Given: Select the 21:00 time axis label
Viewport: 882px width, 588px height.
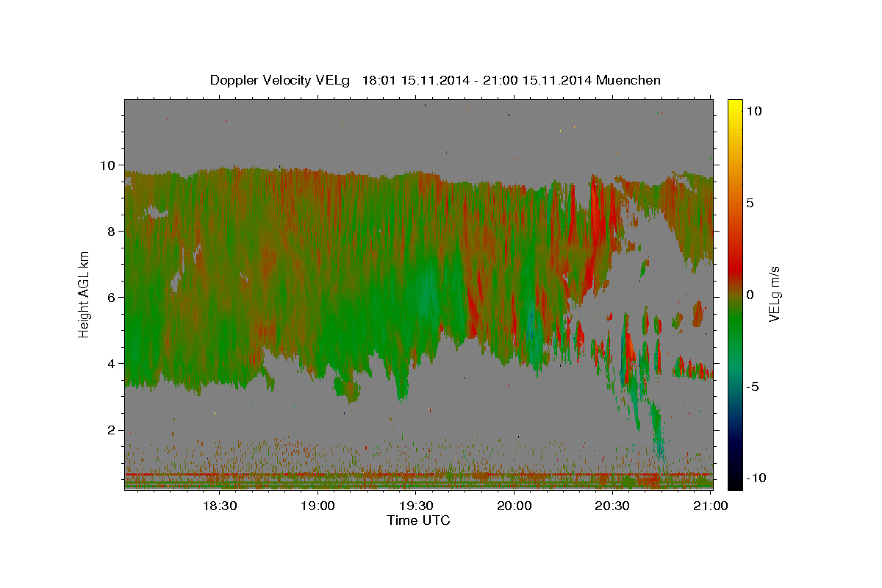Looking at the screenshot, I should pyautogui.click(x=711, y=506).
